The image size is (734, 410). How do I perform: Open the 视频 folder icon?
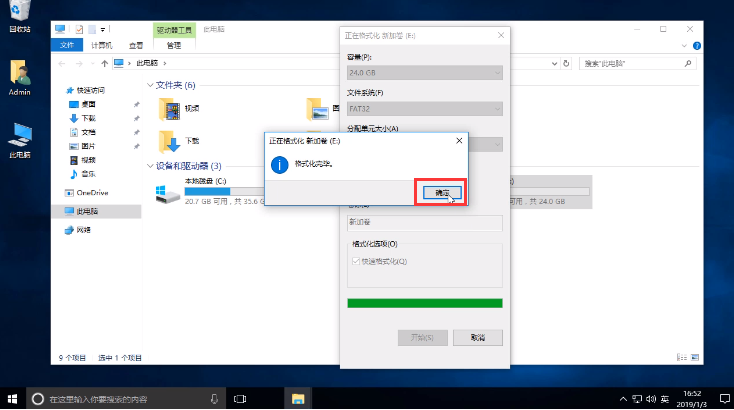tap(168, 108)
